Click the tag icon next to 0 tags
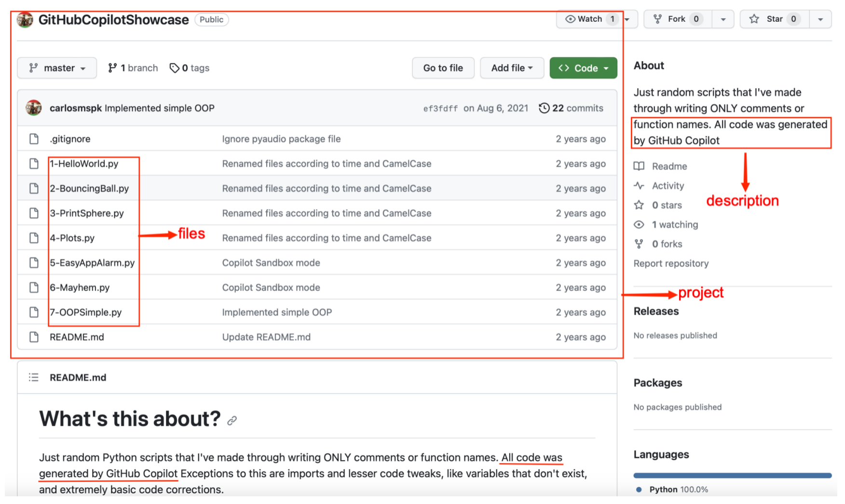The height and width of the screenshot is (504, 845). coord(174,68)
